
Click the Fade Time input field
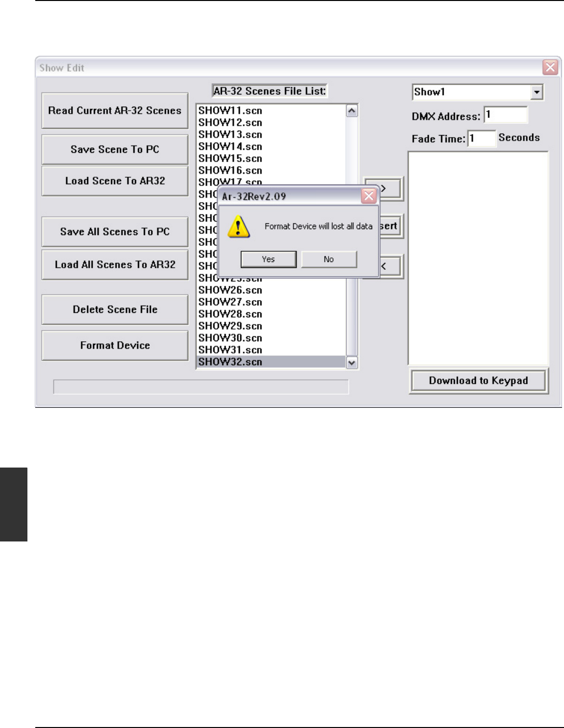click(482, 139)
